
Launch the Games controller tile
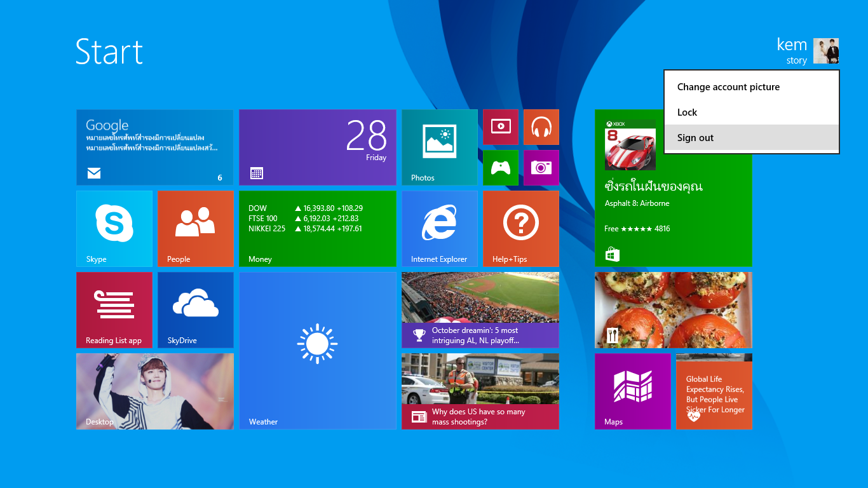pyautogui.click(x=501, y=168)
